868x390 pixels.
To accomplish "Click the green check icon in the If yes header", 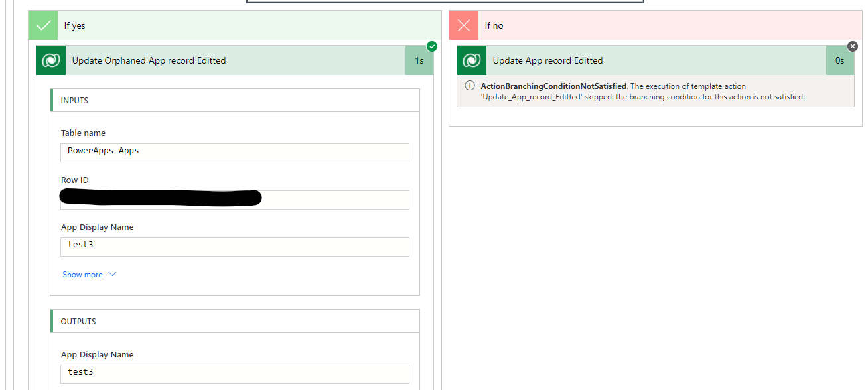I will pos(43,25).
